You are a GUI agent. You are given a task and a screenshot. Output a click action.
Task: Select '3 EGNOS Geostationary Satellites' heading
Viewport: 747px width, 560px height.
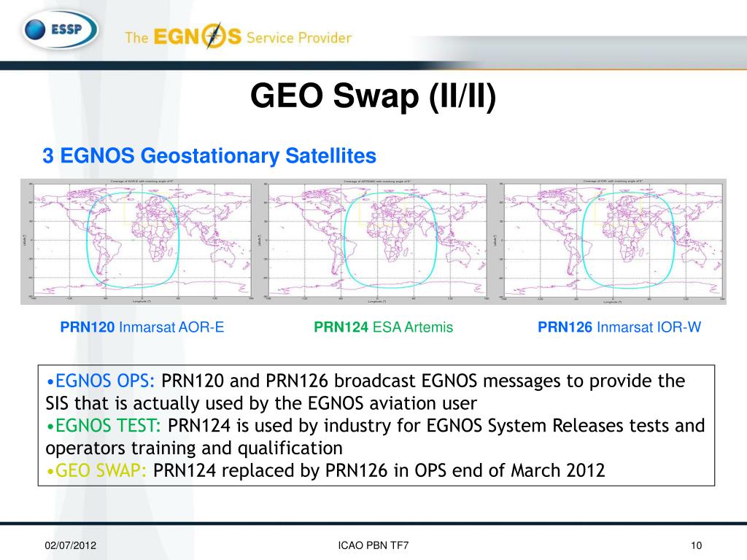click(209, 156)
